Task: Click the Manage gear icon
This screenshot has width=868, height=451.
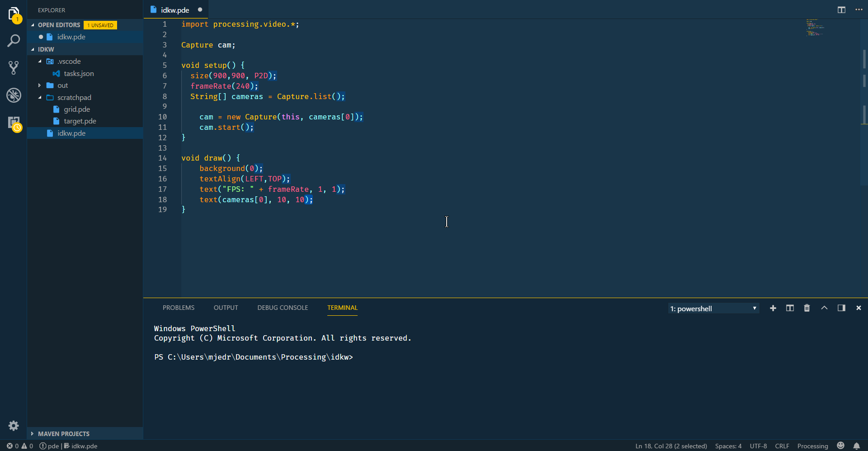Action: pos(14,426)
